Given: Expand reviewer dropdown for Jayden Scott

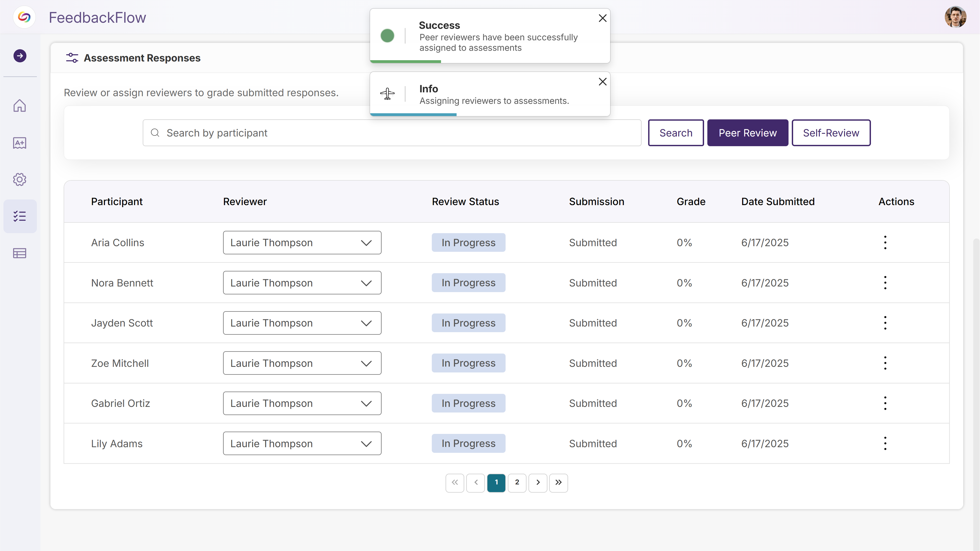Looking at the screenshot, I should 302,323.
